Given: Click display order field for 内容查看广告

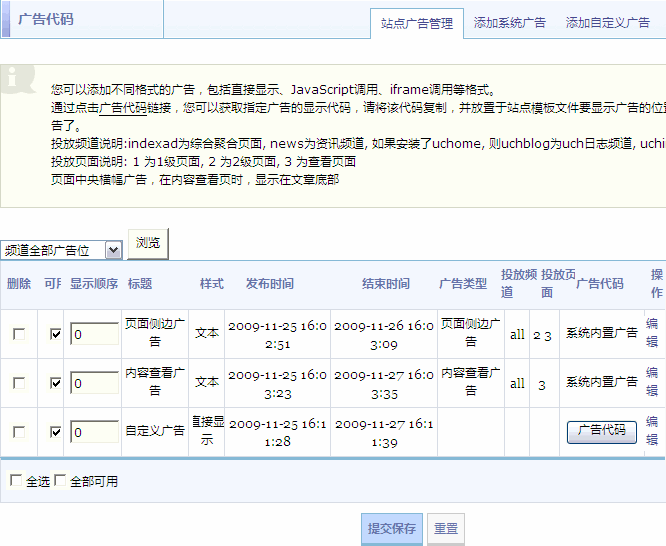Looking at the screenshot, I should [x=94, y=383].
